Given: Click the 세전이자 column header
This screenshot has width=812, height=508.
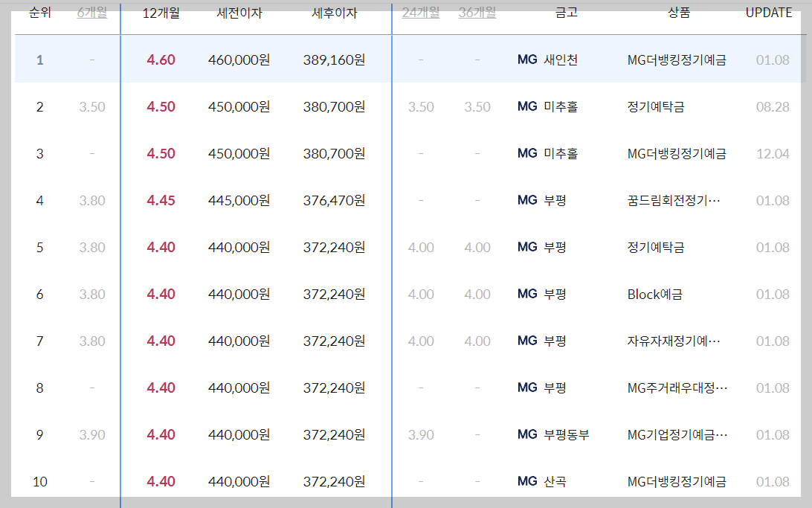Looking at the screenshot, I should (239, 13).
